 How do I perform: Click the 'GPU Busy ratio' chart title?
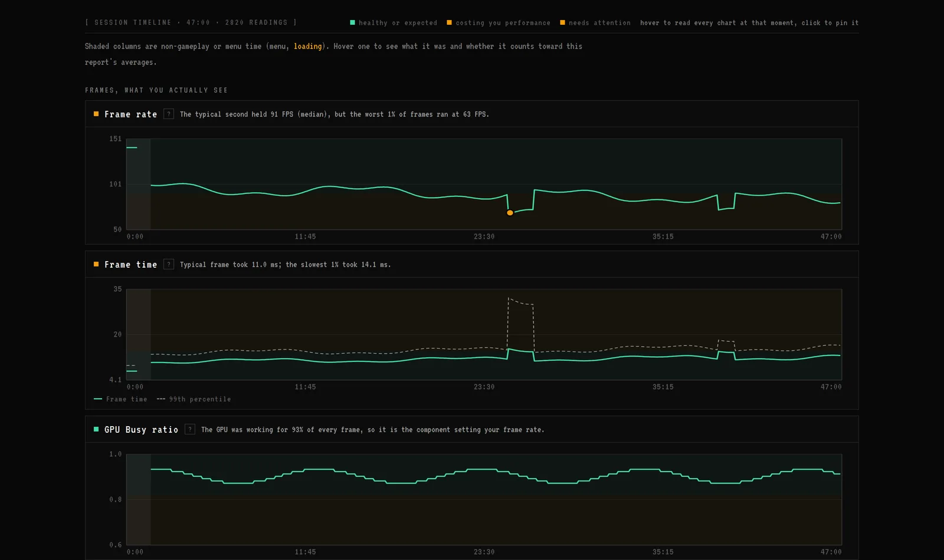coord(141,430)
